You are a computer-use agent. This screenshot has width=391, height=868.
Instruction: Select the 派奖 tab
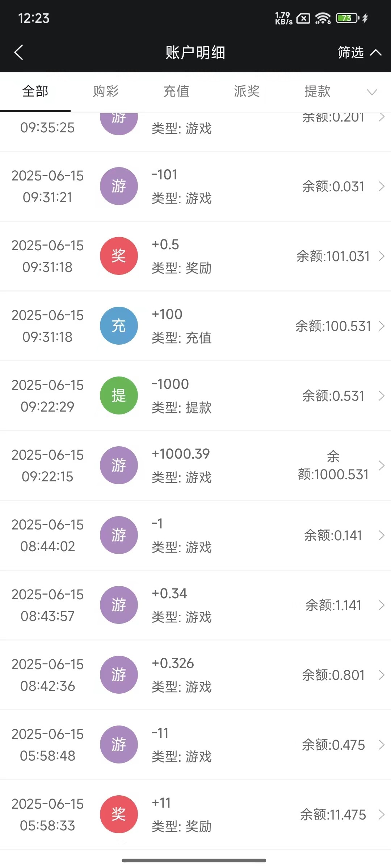[x=247, y=92]
